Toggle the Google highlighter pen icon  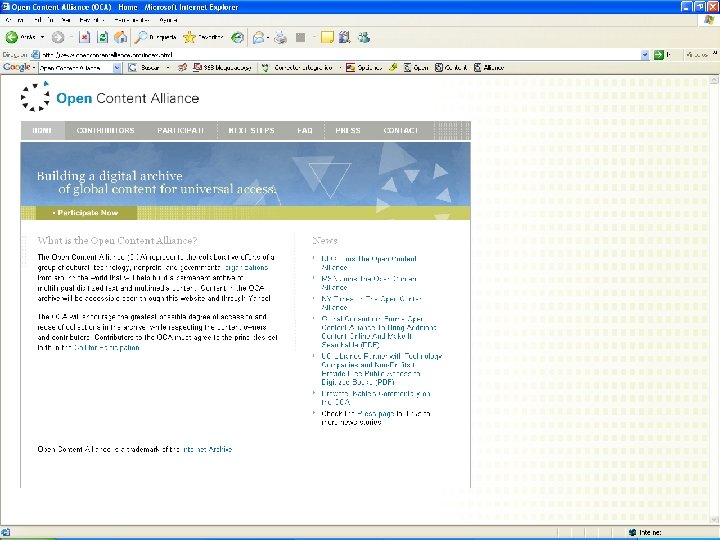(x=393, y=68)
